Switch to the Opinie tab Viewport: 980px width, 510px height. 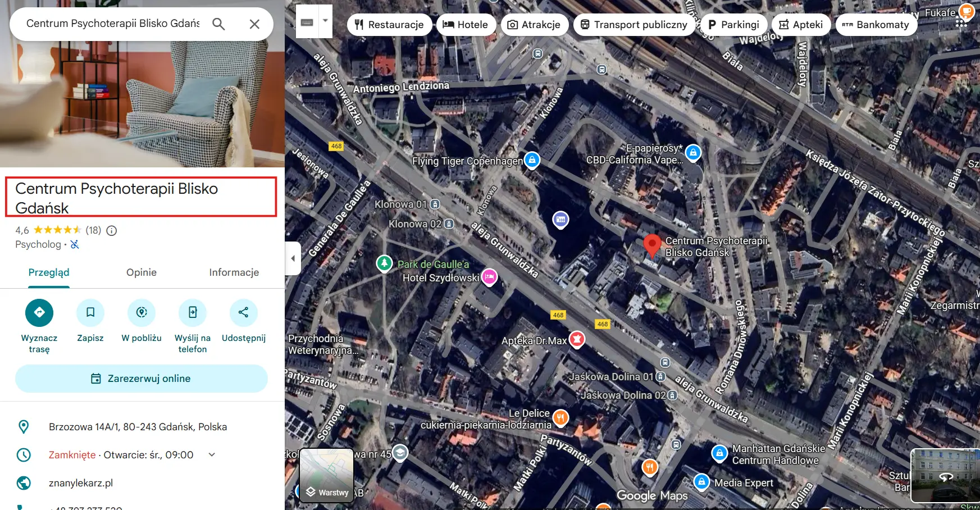pyautogui.click(x=142, y=272)
